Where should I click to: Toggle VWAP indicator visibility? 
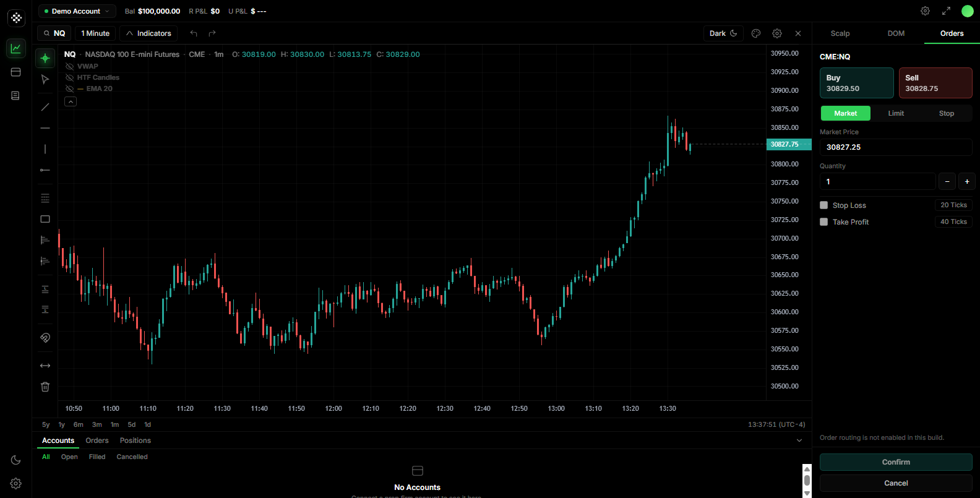click(69, 66)
